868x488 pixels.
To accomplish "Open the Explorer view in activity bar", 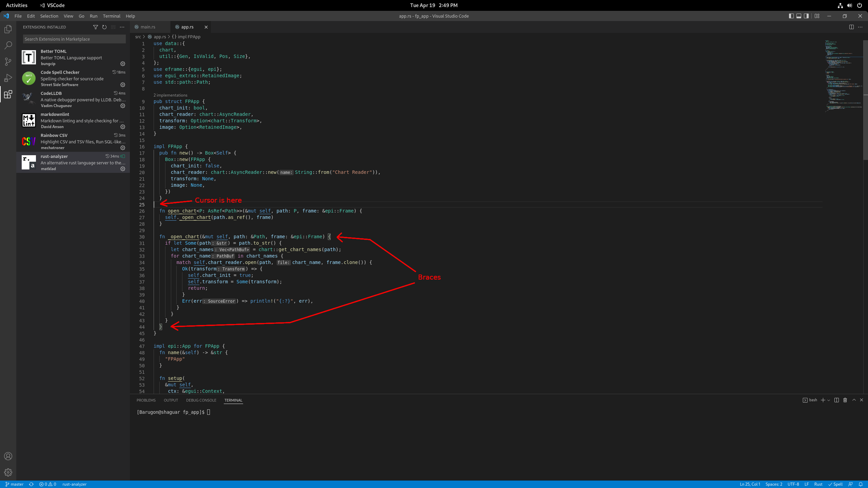I will [8, 29].
